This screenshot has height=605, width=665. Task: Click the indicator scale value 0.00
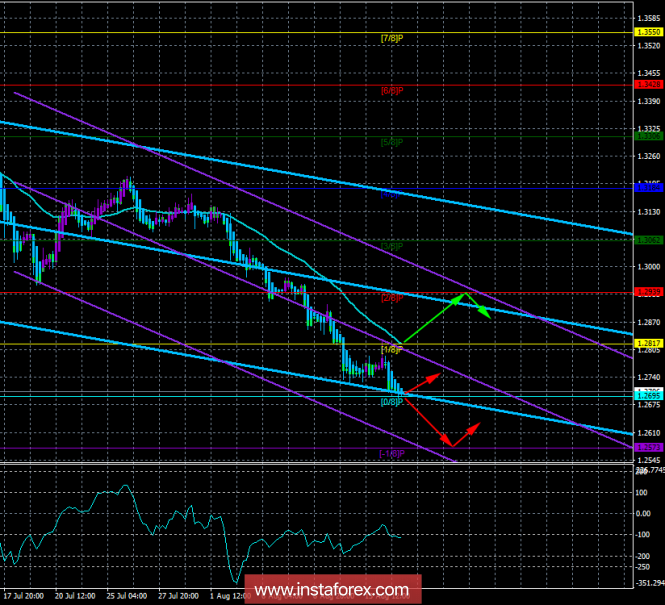click(643, 513)
